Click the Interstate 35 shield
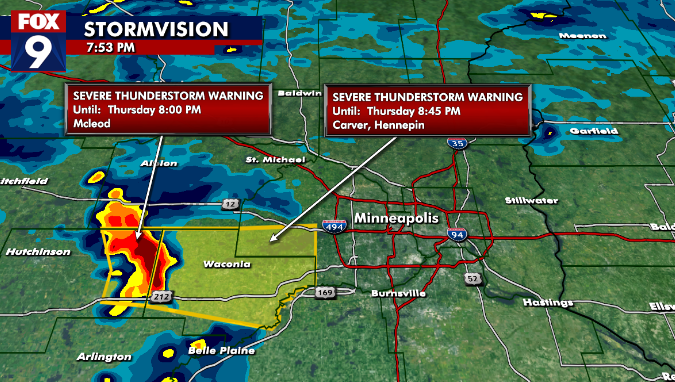Screen dimensions: 675x382 pyautogui.click(x=457, y=143)
